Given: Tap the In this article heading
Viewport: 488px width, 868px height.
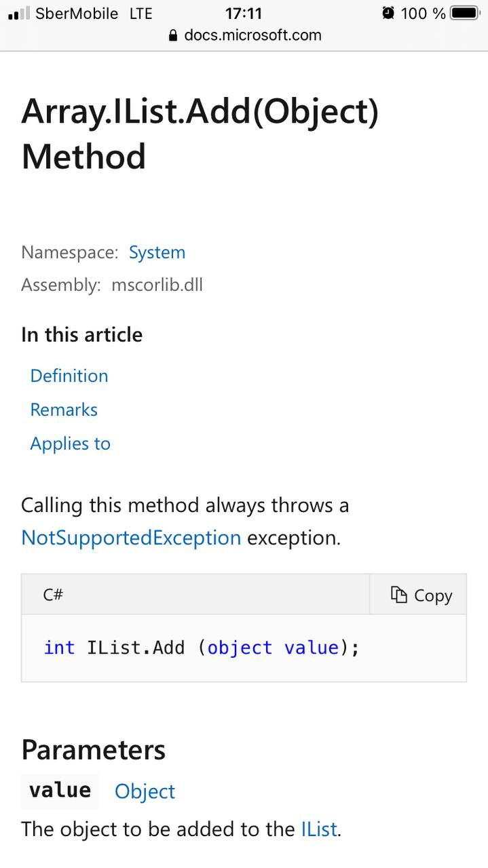Looking at the screenshot, I should point(81,334).
